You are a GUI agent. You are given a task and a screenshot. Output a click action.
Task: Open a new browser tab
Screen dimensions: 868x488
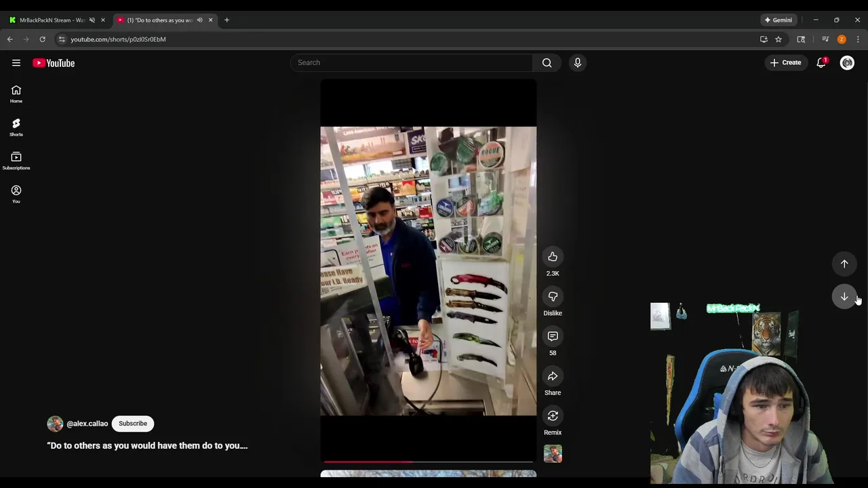click(x=226, y=20)
